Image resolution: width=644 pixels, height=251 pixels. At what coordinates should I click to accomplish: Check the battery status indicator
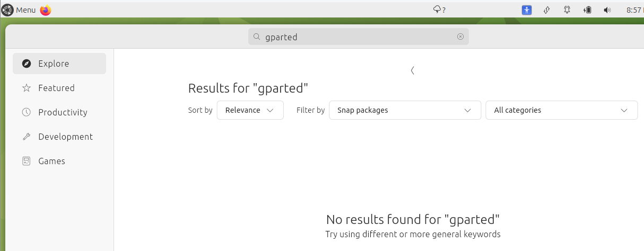(587, 10)
